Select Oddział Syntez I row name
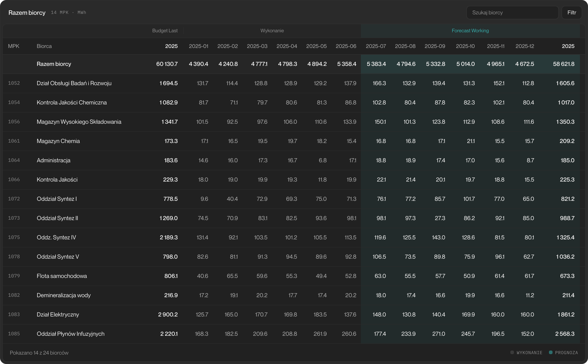 point(57,199)
